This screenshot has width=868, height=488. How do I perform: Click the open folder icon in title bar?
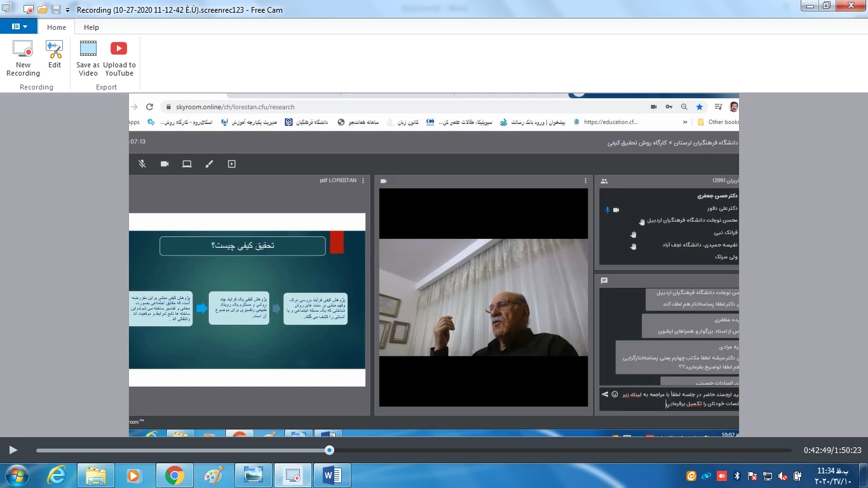[43, 10]
